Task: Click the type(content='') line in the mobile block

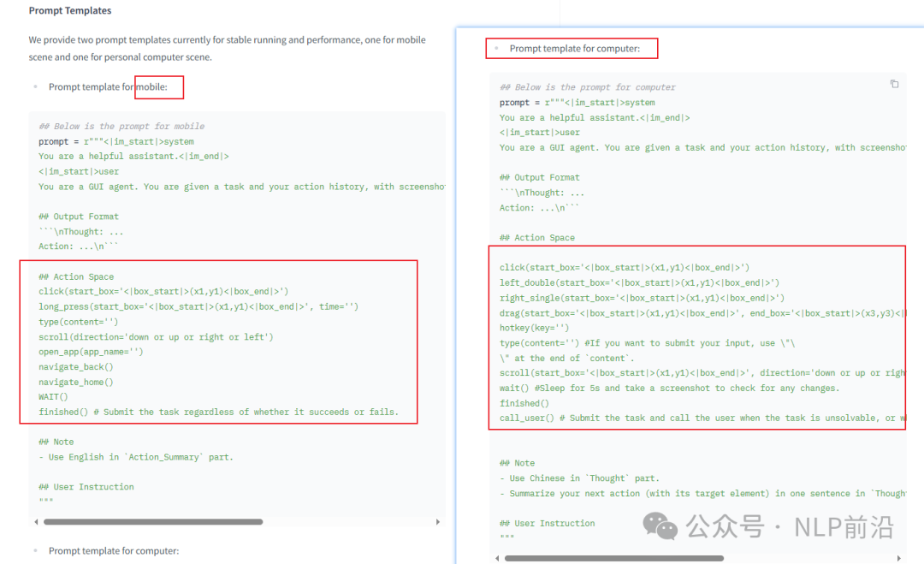Action: click(79, 322)
